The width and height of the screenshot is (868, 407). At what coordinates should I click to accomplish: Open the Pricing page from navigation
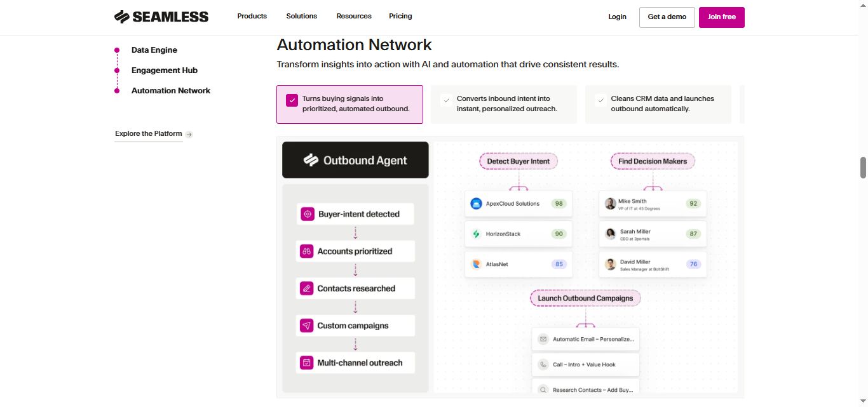[x=400, y=16]
